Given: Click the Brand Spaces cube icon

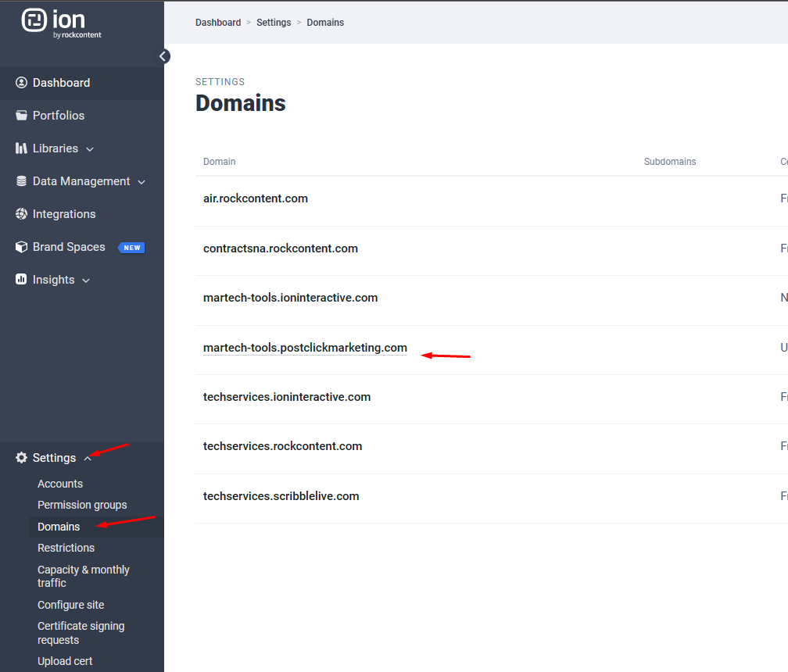Looking at the screenshot, I should tap(21, 247).
